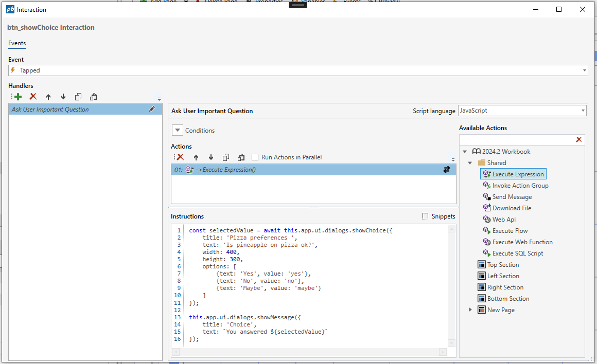597x364 pixels.
Task: Enable Run Actions in Parallel checkbox
Action: [255, 157]
